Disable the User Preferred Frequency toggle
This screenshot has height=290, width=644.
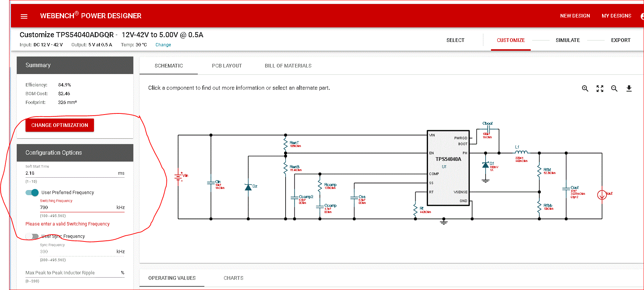[32, 193]
